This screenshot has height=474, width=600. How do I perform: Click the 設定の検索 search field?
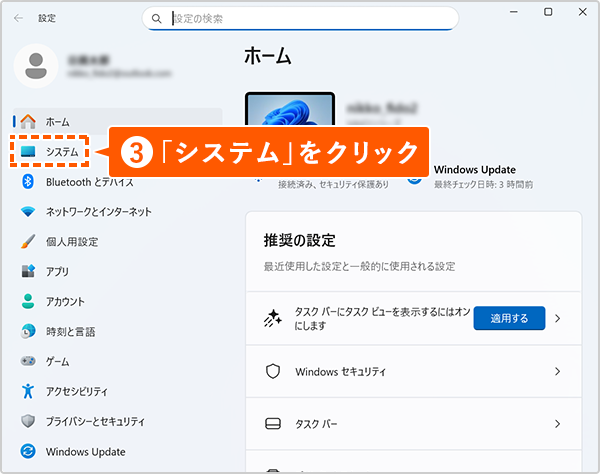click(x=300, y=18)
